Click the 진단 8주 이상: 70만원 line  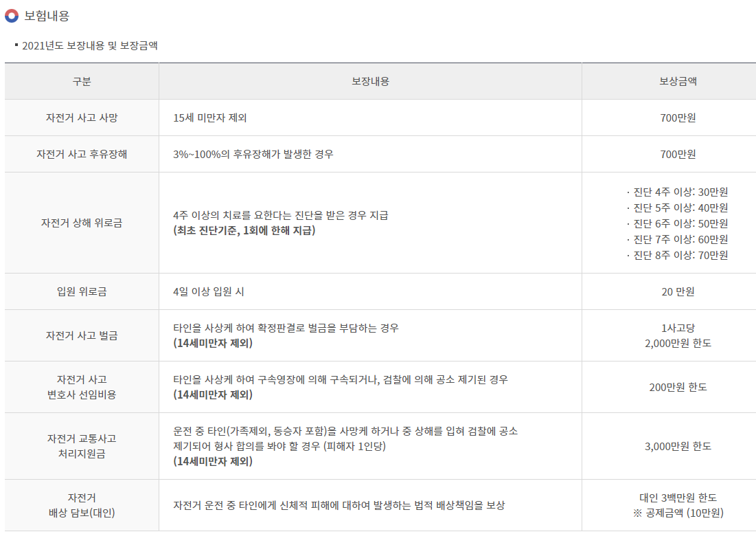(680, 255)
